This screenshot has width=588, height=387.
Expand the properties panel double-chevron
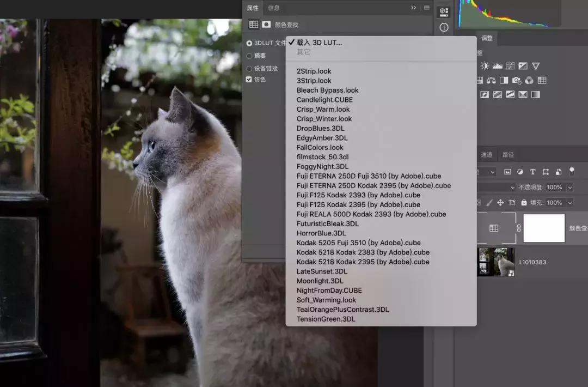pos(414,8)
